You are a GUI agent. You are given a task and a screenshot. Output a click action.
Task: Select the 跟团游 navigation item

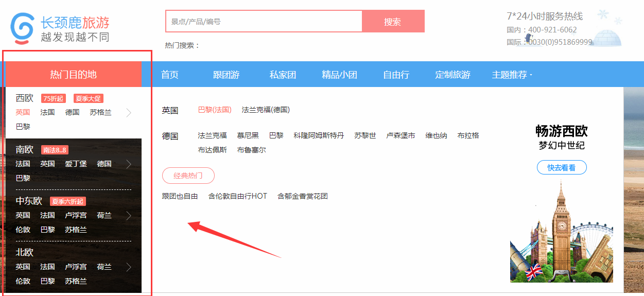[227, 75]
